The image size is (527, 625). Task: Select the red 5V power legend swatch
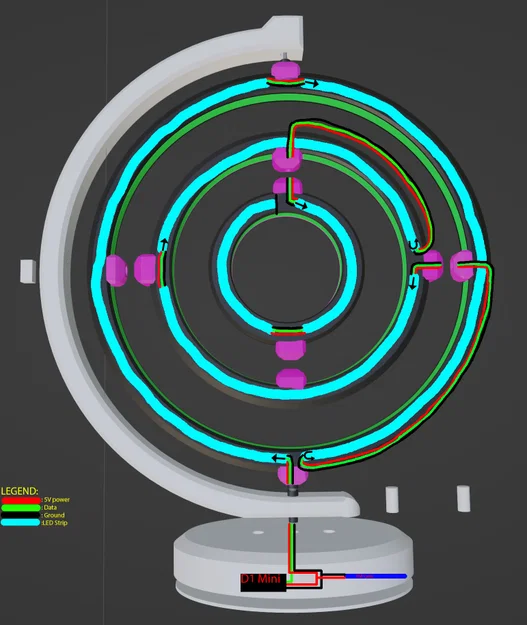[x=21, y=500]
